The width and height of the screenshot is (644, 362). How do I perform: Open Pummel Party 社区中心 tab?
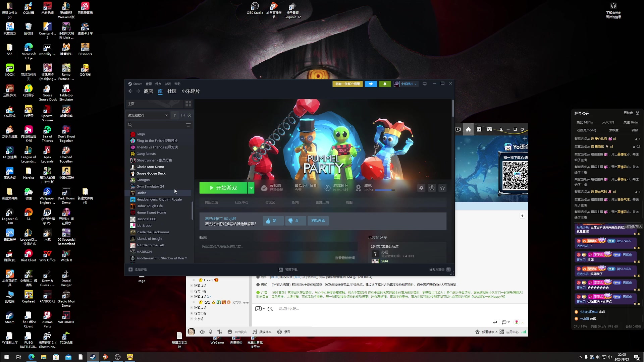241,202
